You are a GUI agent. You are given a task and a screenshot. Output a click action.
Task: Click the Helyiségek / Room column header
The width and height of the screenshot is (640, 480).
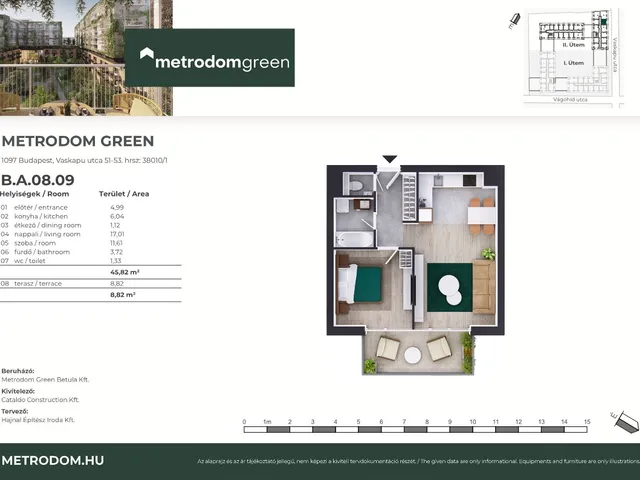pyautogui.click(x=35, y=194)
